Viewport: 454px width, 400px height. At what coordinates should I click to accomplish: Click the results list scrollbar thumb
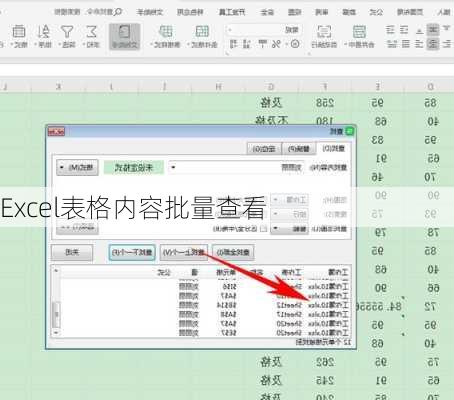(56, 314)
